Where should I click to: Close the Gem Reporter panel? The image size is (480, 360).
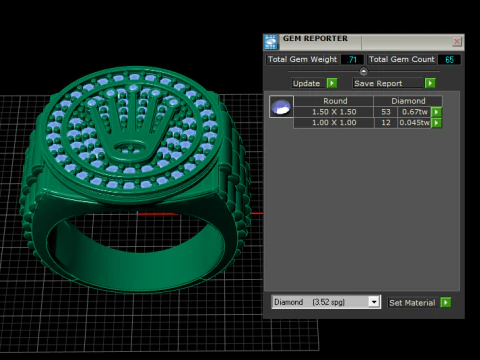457,42
